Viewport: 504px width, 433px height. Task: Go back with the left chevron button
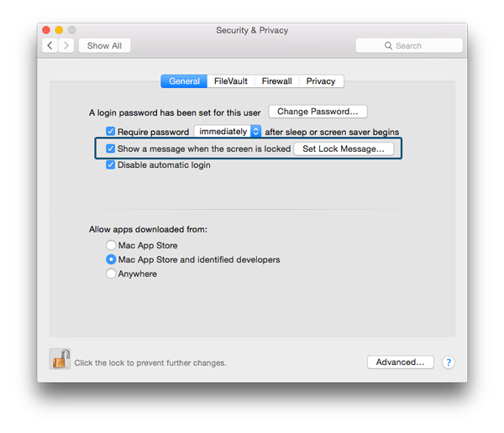[x=50, y=45]
